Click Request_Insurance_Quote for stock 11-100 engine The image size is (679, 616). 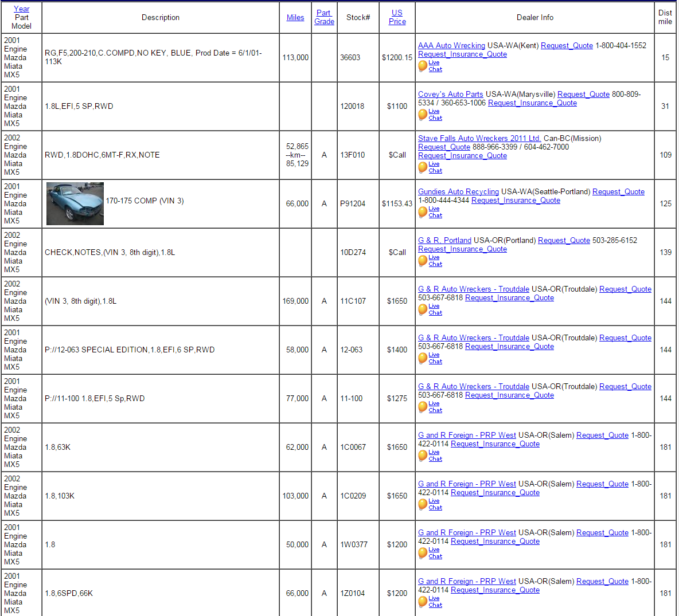point(509,394)
